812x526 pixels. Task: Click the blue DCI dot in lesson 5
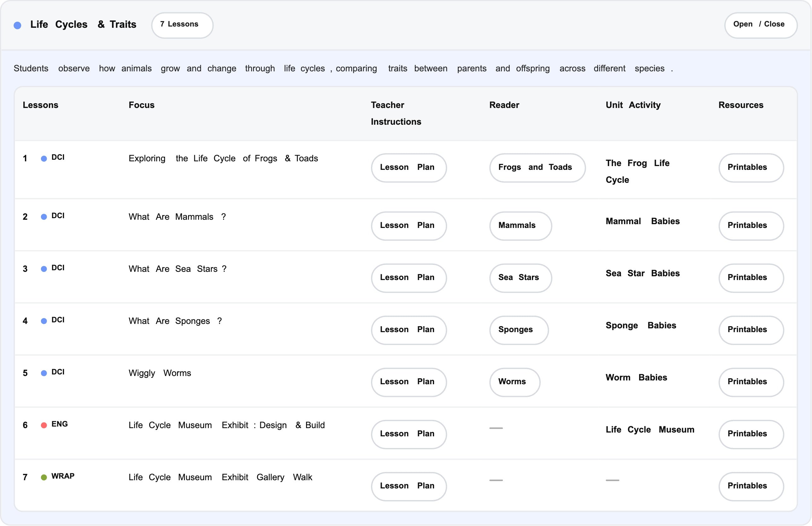coord(44,373)
